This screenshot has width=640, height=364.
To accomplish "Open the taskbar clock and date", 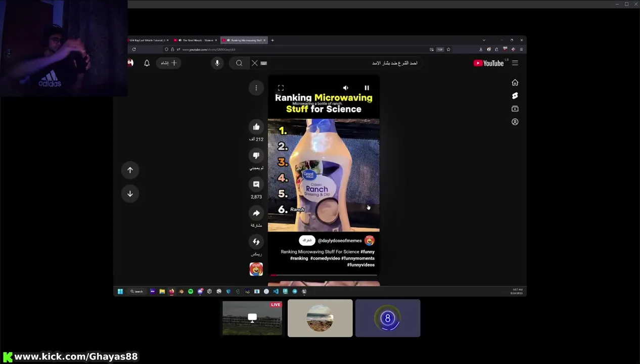I will click(517, 292).
